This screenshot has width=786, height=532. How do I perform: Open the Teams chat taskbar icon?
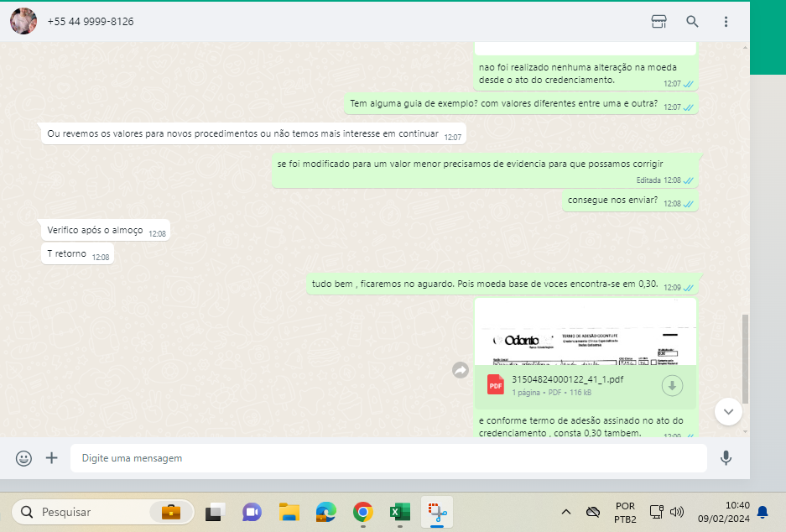[252, 512]
